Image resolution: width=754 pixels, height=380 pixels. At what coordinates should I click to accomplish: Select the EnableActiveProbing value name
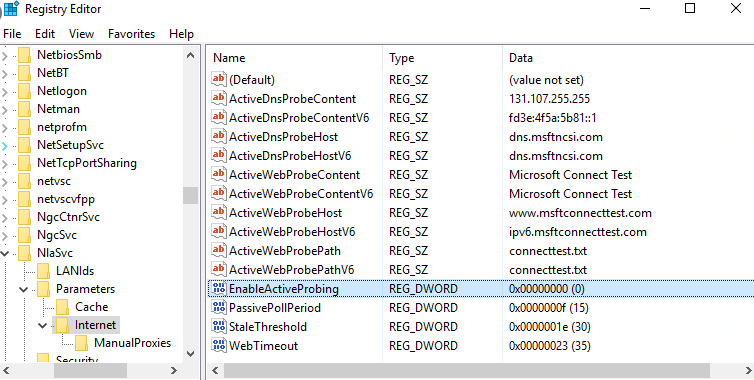pos(284,289)
